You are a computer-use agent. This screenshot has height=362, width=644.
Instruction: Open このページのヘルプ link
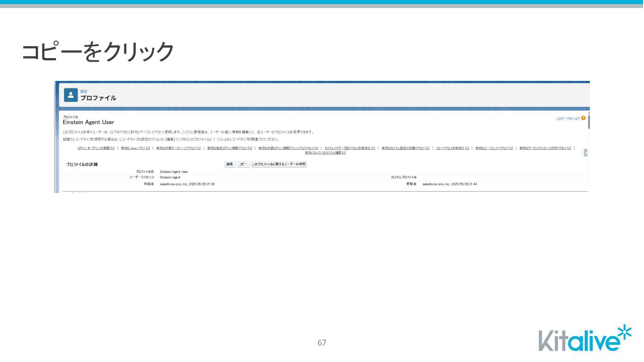(568, 118)
